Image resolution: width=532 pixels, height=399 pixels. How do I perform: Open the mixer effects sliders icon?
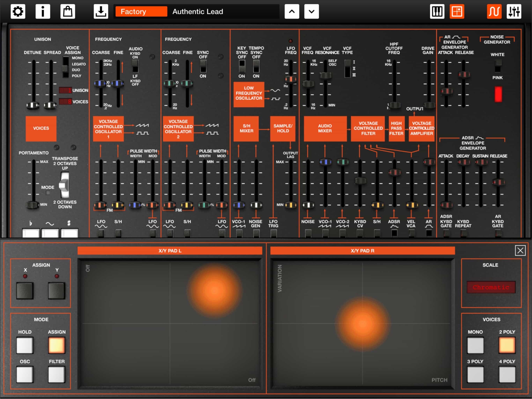pos(514,11)
